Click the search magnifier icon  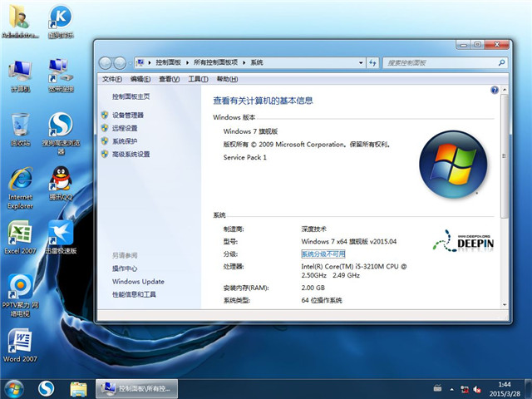501,62
